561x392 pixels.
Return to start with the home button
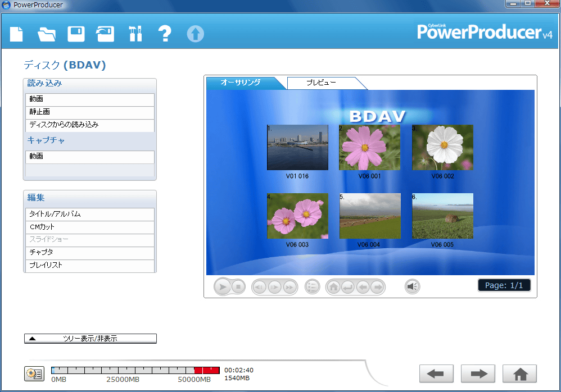tap(519, 374)
